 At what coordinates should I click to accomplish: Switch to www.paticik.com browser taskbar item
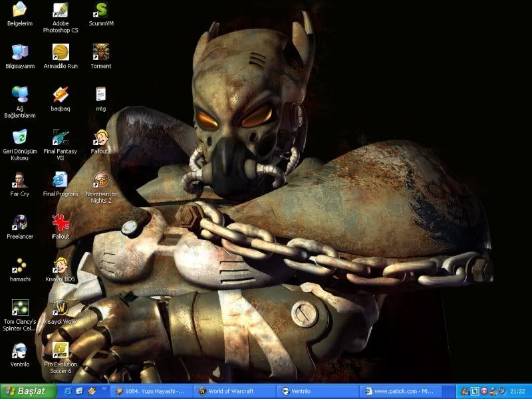pyautogui.click(x=400, y=391)
